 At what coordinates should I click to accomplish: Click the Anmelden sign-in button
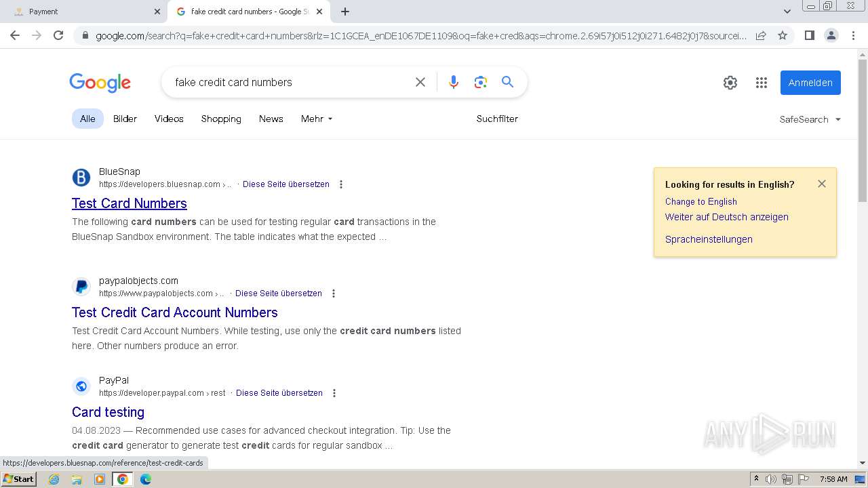[810, 83]
